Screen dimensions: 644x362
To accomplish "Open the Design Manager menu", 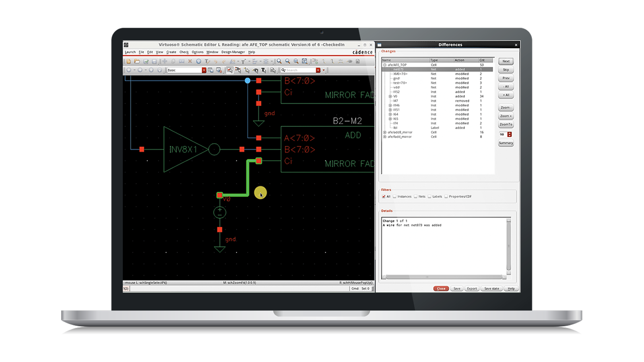I will point(233,52).
